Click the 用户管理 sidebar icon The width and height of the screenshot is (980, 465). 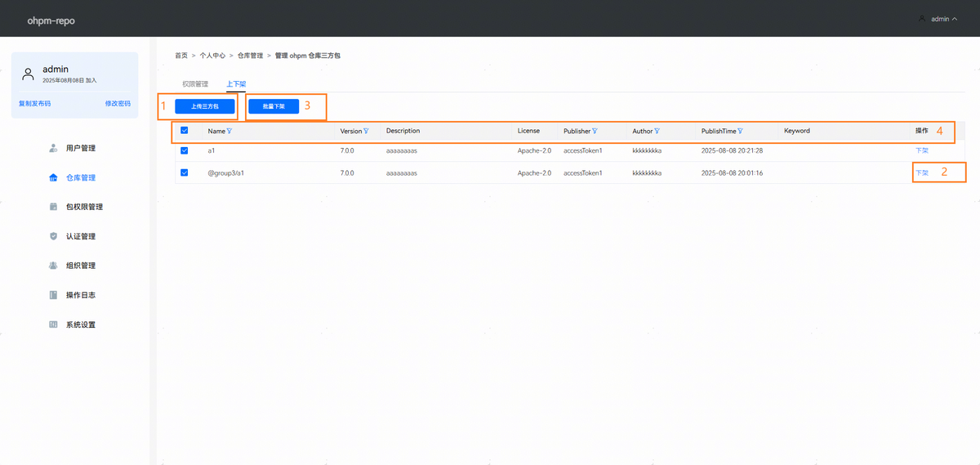coord(53,148)
